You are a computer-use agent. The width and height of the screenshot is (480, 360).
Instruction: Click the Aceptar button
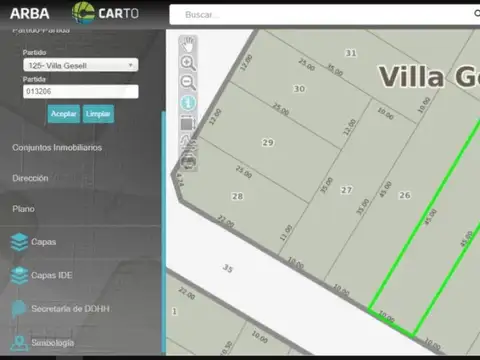[64, 114]
